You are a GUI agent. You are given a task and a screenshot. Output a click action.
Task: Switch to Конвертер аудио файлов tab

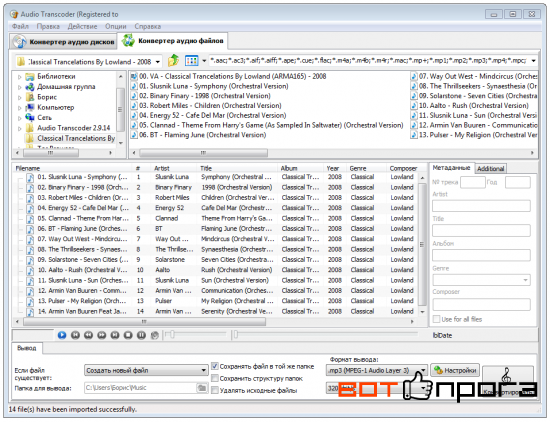[173, 41]
